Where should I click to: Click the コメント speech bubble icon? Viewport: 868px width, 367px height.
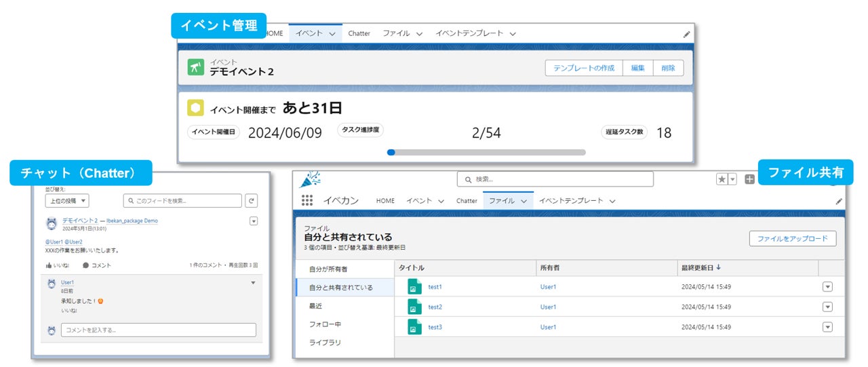(85, 265)
